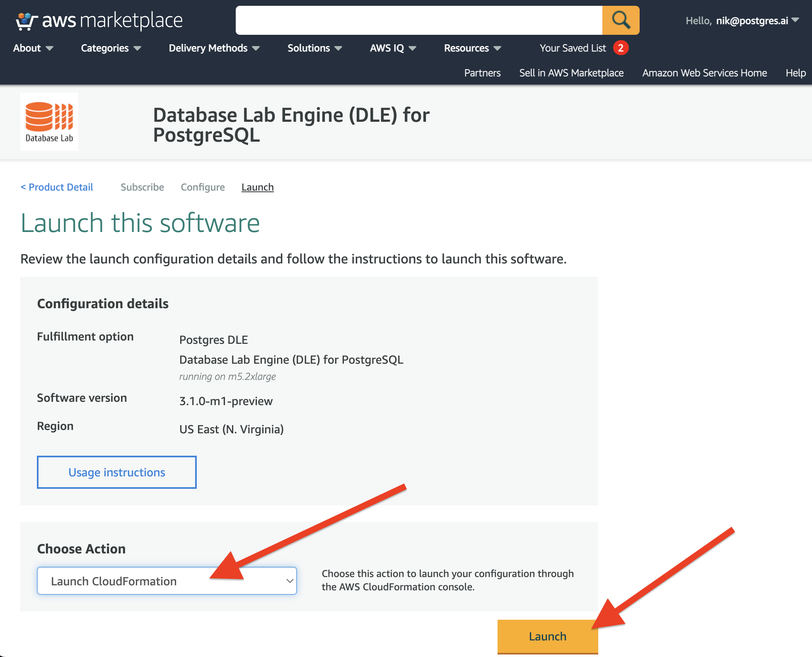
Task: Click the product title Database Lab Engine
Action: click(x=291, y=125)
